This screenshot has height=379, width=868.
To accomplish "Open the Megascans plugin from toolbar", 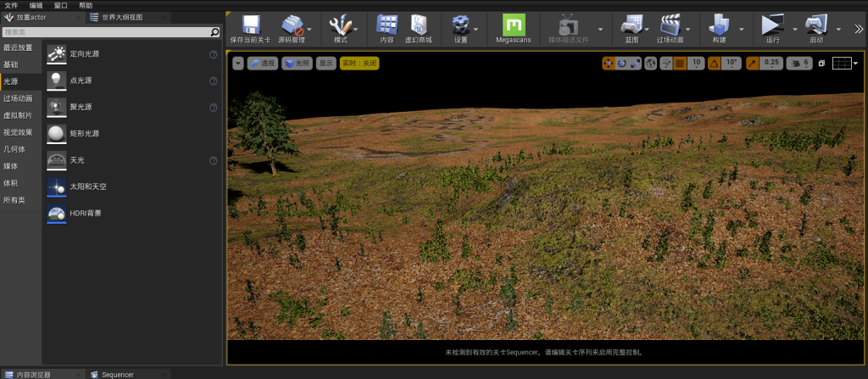I will 514,25.
